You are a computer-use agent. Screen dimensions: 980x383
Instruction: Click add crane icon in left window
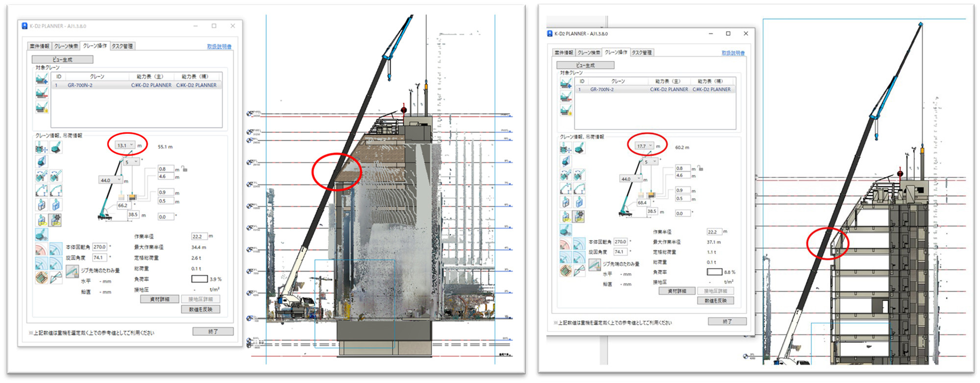point(42,78)
